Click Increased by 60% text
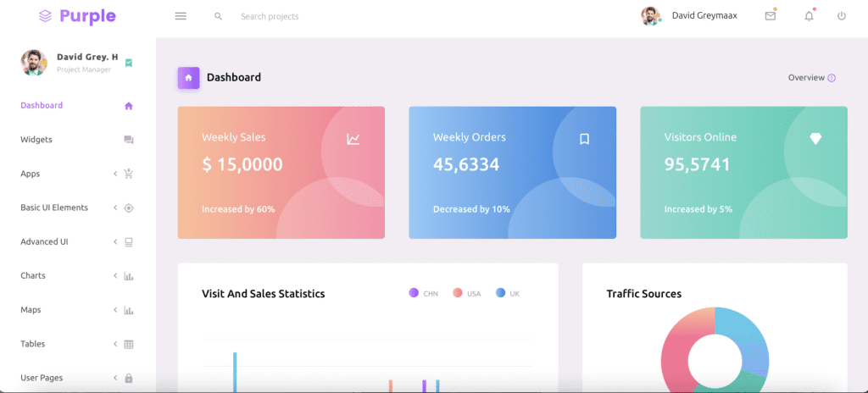The image size is (868, 393). (238, 209)
